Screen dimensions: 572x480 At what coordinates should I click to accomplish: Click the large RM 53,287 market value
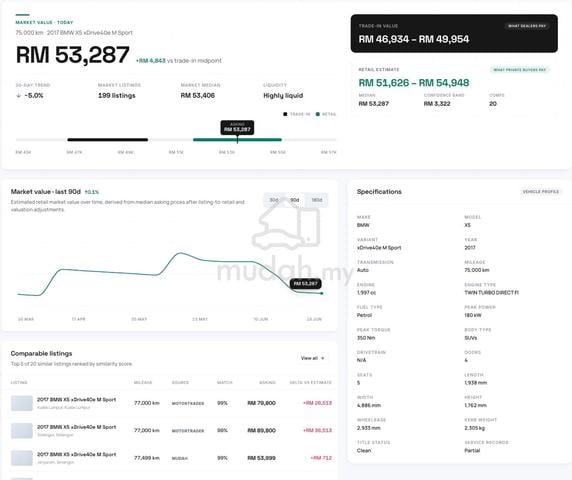[x=73, y=55]
